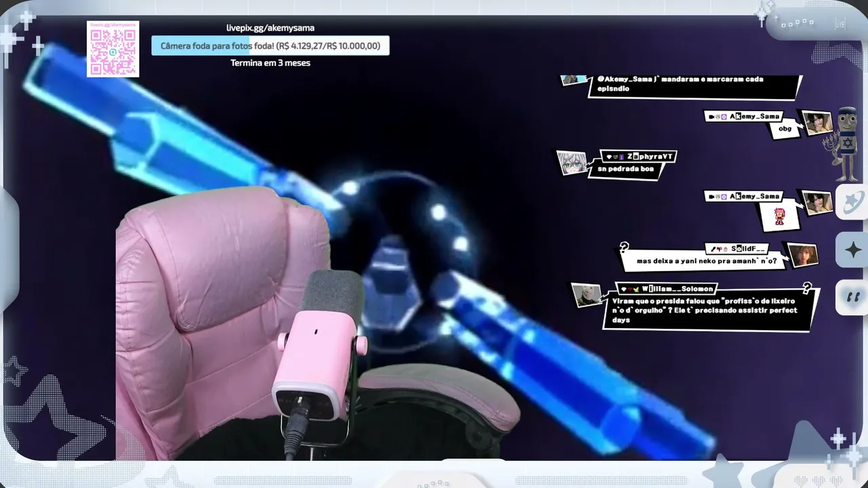The image size is (868, 488).
Task: Click the William__Solomon username label
Action: click(677, 289)
